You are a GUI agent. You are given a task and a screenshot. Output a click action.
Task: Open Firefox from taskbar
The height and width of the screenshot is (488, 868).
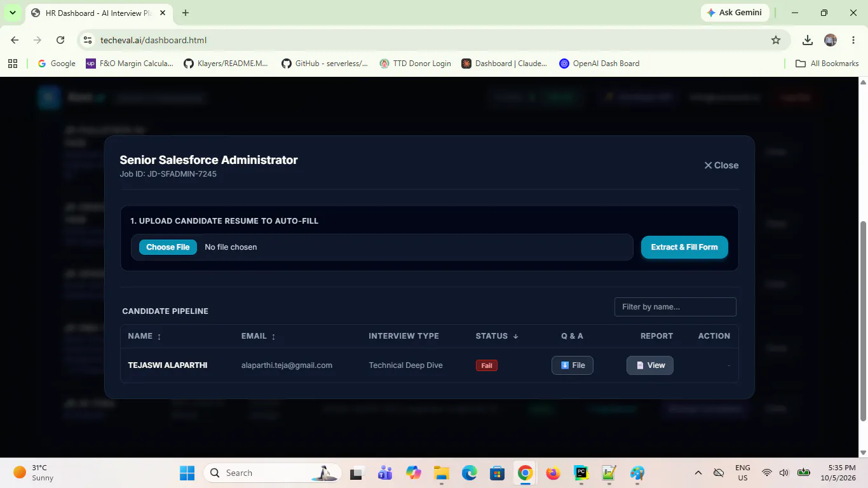[x=553, y=473]
